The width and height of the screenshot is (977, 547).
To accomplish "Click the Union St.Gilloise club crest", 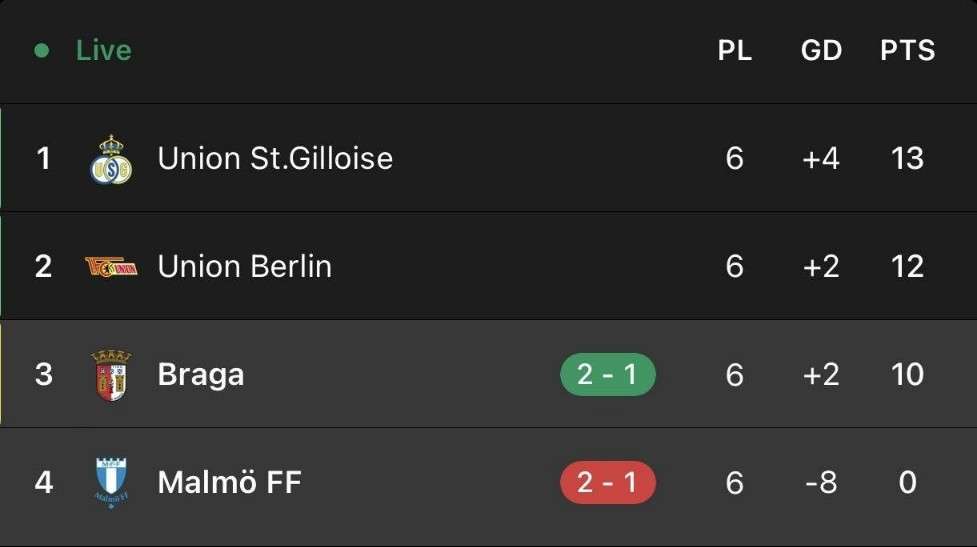I will click(111, 160).
